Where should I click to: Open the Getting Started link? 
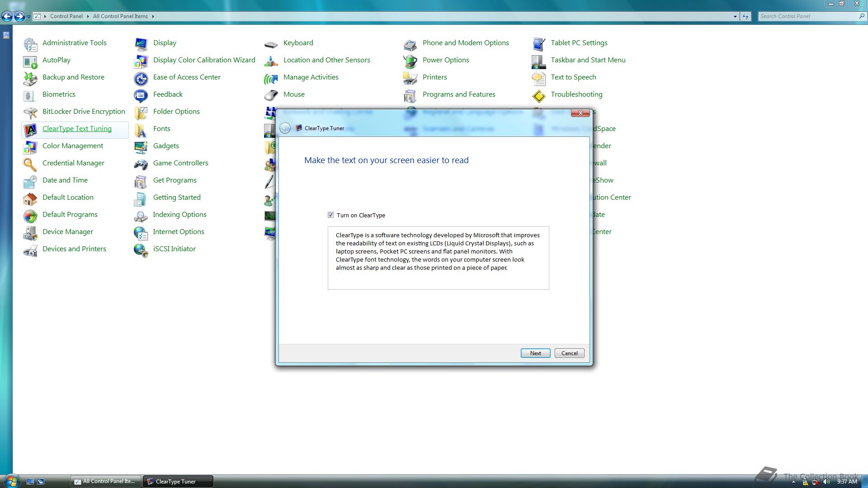click(x=177, y=197)
